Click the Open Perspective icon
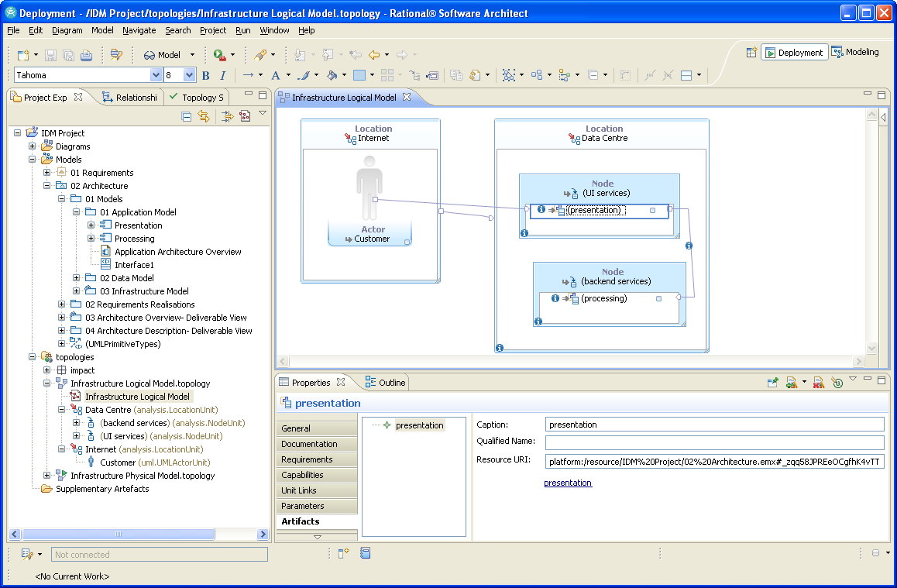 point(751,53)
